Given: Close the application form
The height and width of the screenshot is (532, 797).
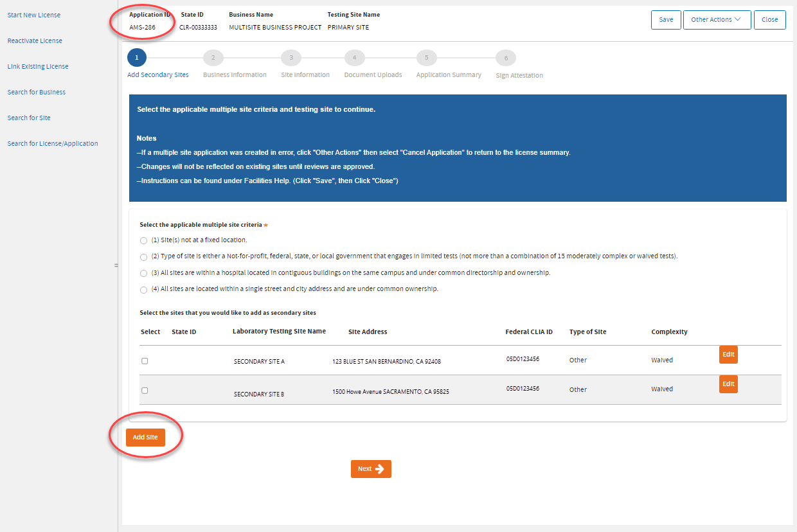Looking at the screenshot, I should pos(770,19).
